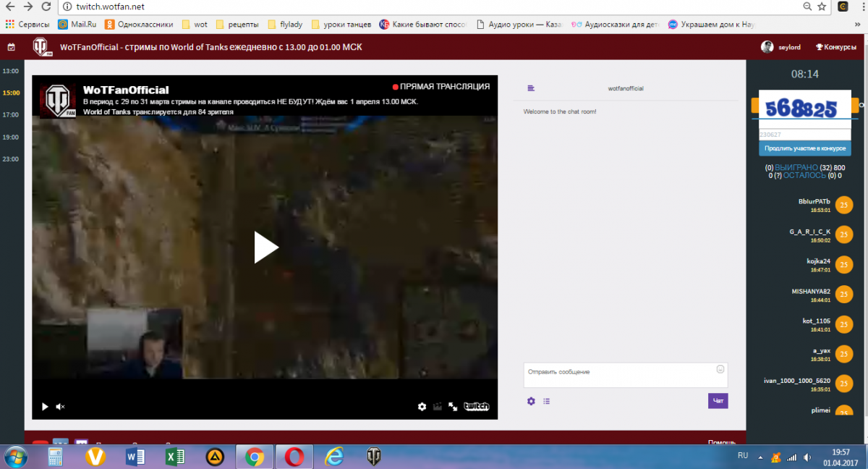Click Продлить участие в конкурсе button

pos(804,148)
